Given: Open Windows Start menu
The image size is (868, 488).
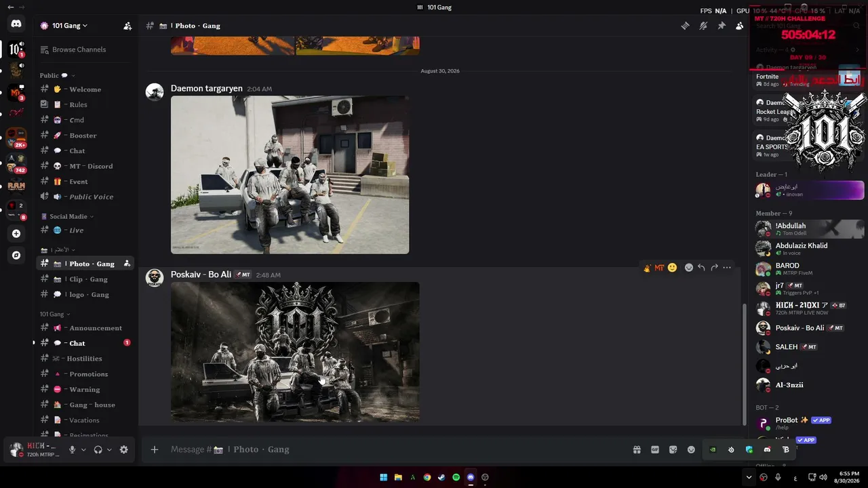Looking at the screenshot, I should (384, 477).
